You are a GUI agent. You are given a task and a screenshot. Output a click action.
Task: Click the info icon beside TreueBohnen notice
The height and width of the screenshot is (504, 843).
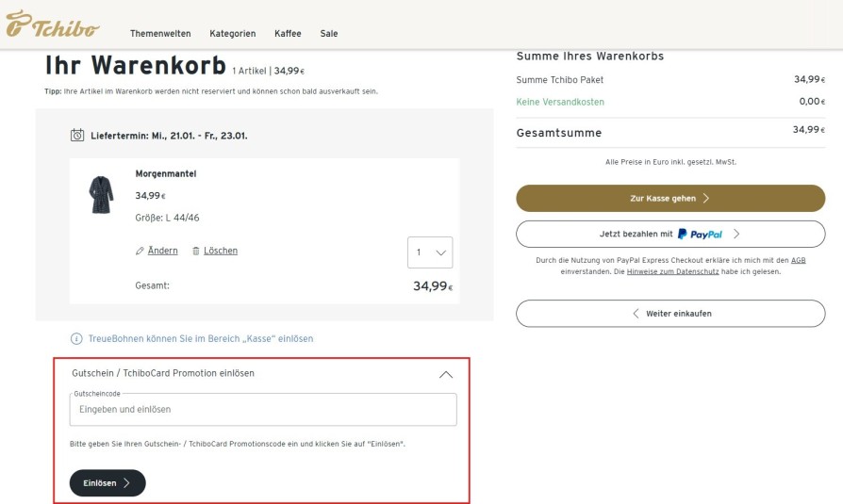click(x=77, y=339)
